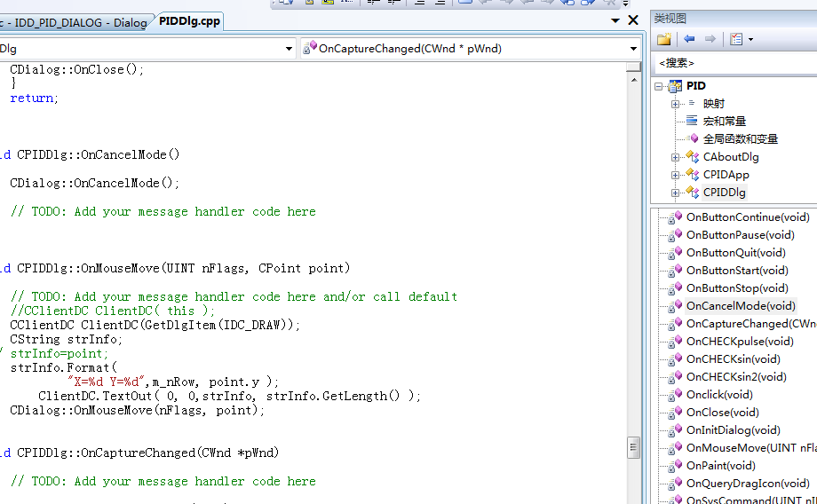Screen dimensions: 817x504
Task: Click line 'CString strInfo;'
Action: pyautogui.click(x=67, y=340)
